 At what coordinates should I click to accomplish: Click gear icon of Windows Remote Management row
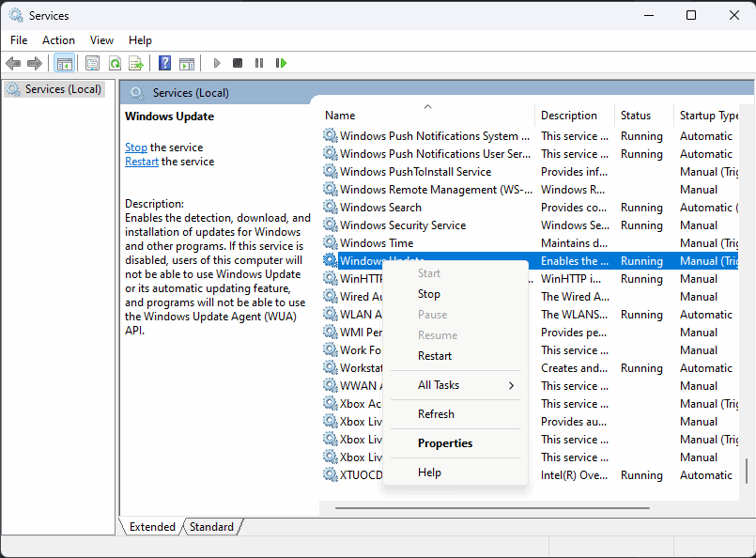[331, 190]
